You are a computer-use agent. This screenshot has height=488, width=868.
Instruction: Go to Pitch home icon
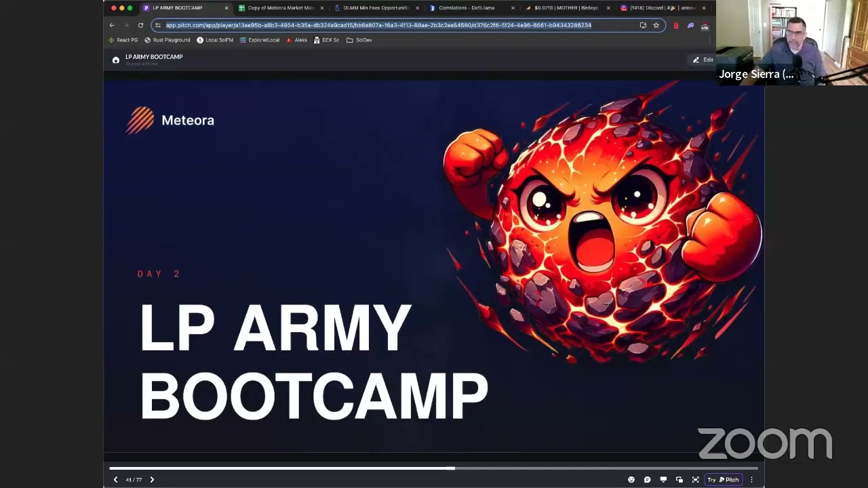coord(116,60)
